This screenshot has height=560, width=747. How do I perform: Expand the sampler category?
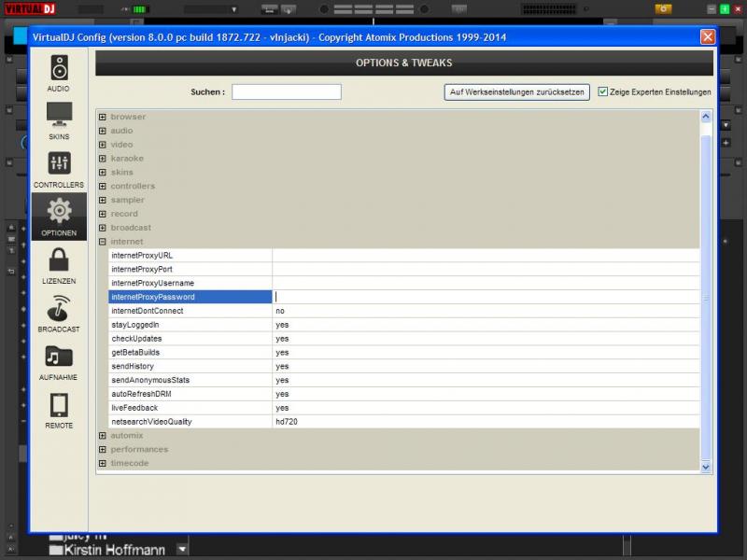103,200
